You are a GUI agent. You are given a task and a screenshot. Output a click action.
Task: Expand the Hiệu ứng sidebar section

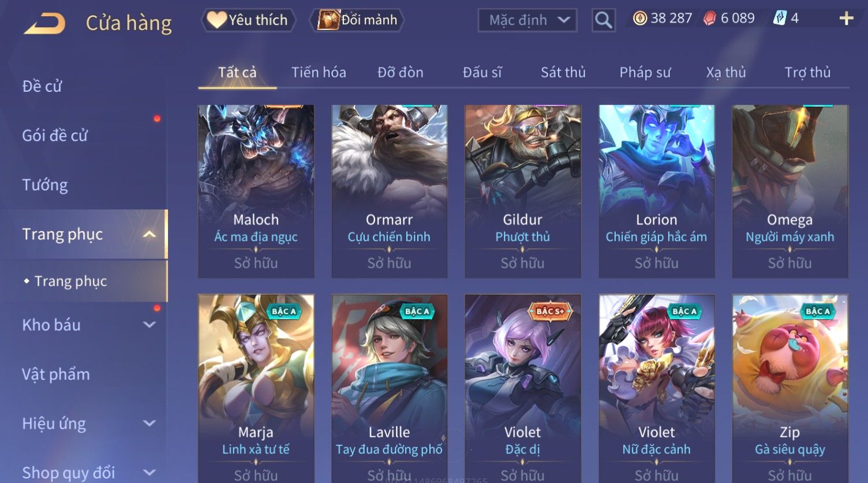tap(149, 424)
